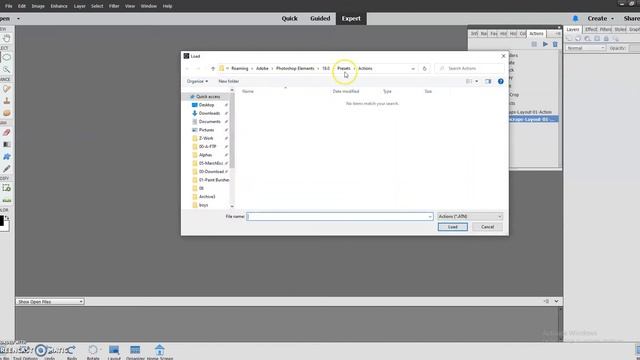Image resolution: width=640 pixels, height=360 pixels.
Task: Switch to the Actions panel tab
Action: coord(536,33)
